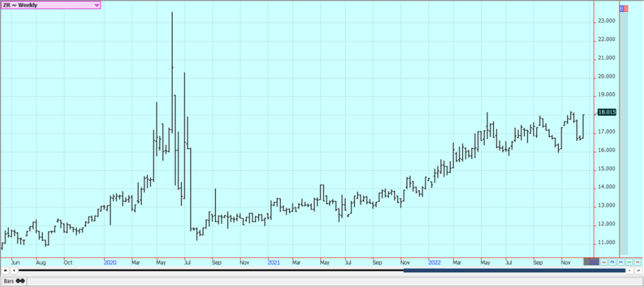Click the 17.000 price axis label
The image size is (644, 287).
(x=607, y=132)
